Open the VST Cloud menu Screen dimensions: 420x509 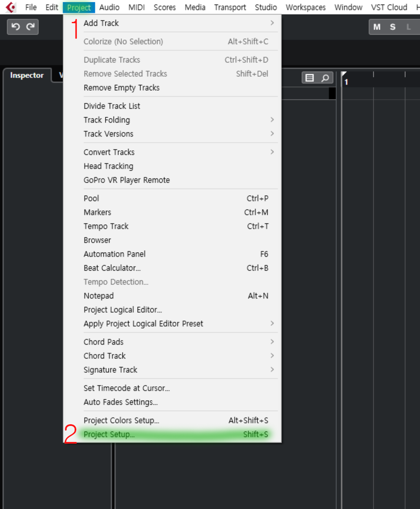[x=389, y=7]
